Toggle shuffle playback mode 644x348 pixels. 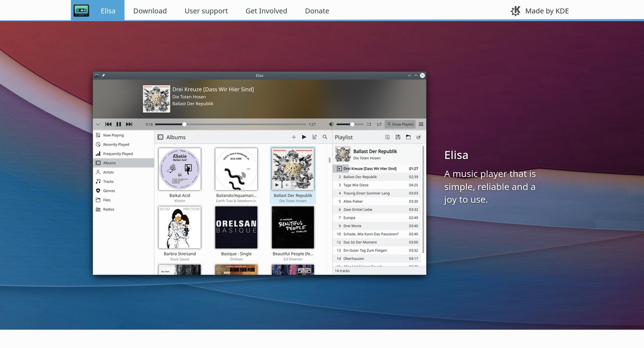point(369,124)
